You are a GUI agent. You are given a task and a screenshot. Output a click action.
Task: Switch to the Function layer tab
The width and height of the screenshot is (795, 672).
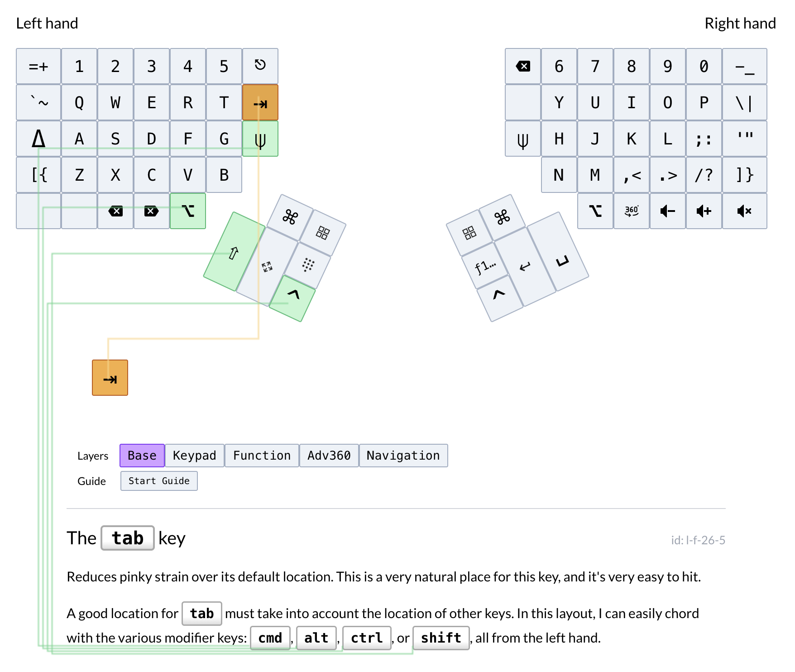coord(262,456)
